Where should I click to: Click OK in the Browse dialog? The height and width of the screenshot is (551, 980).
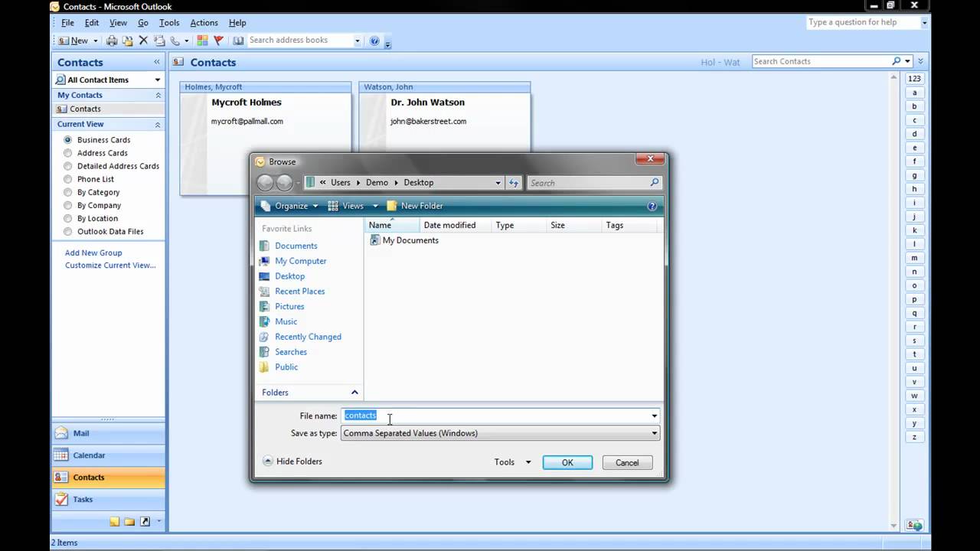(567, 462)
